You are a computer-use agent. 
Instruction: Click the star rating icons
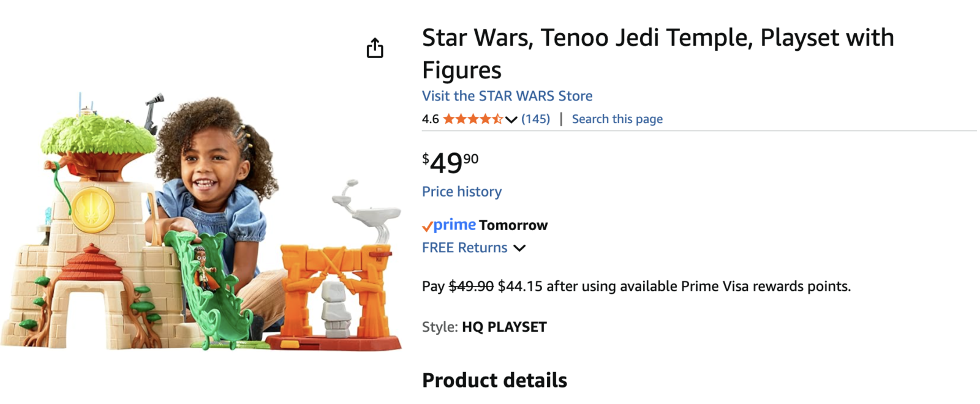[472, 119]
